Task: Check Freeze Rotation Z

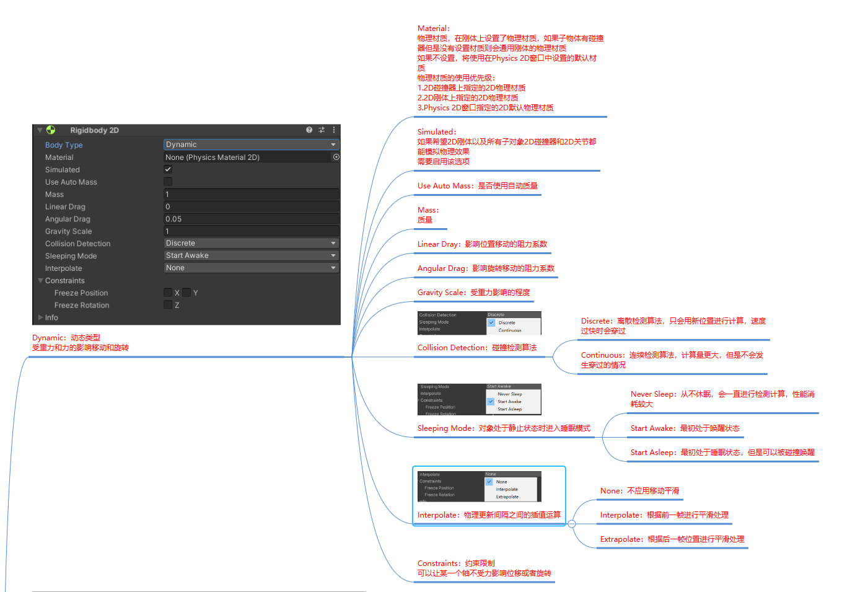Action: coord(168,305)
